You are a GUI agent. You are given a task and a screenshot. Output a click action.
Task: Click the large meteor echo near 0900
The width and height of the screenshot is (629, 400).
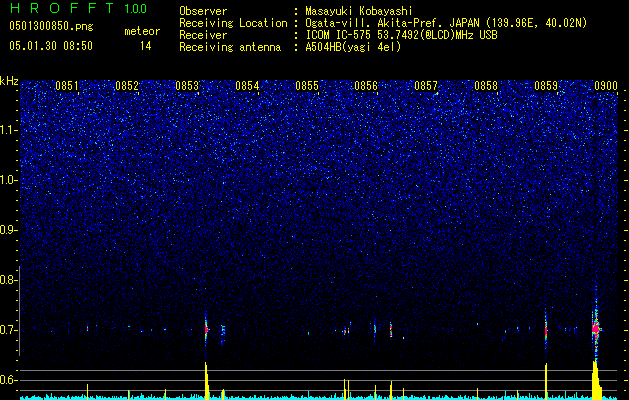596,328
